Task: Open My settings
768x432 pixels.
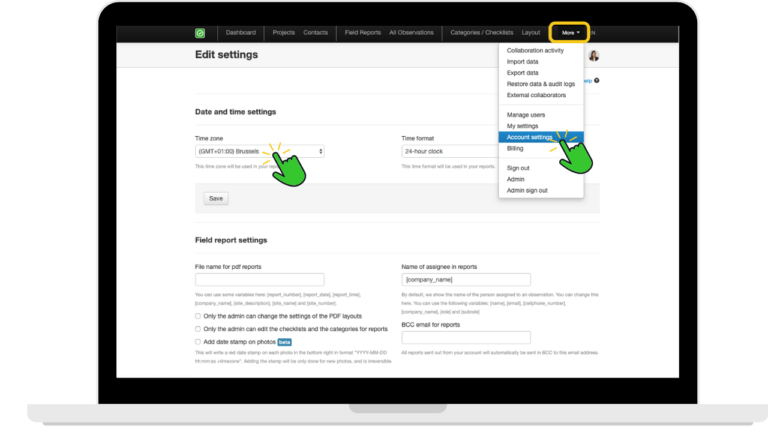Action: 522,126
